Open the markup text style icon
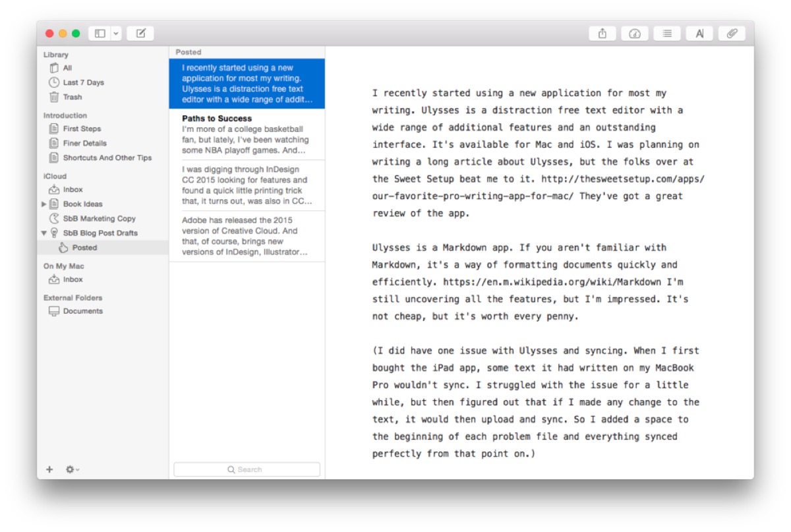 [x=699, y=34]
